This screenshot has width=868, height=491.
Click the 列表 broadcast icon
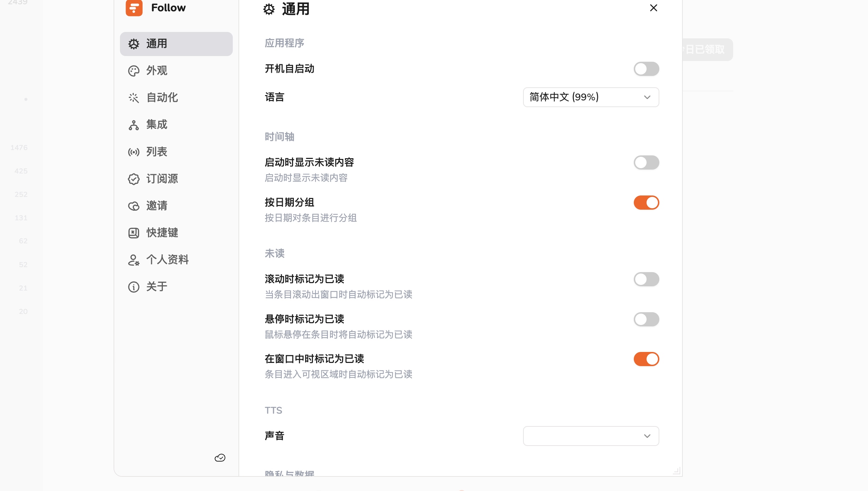(134, 152)
